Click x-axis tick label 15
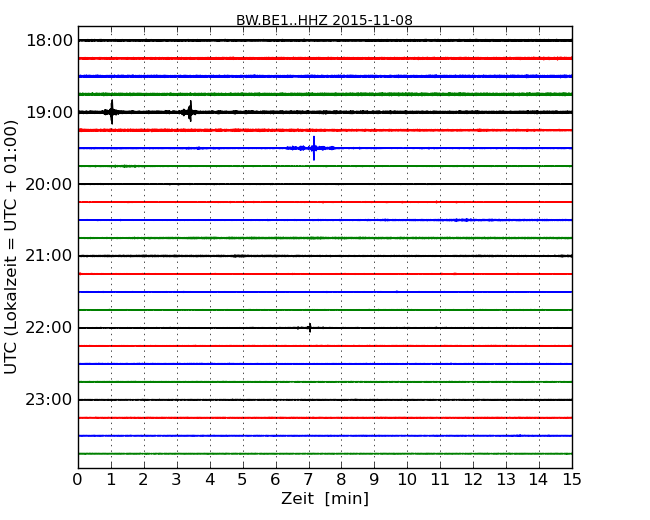 [x=572, y=479]
